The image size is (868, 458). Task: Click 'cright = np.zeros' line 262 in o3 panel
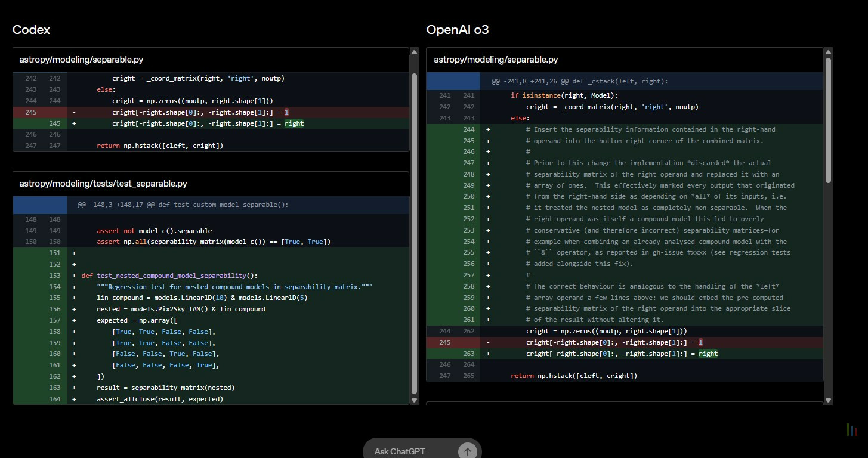[625, 331]
